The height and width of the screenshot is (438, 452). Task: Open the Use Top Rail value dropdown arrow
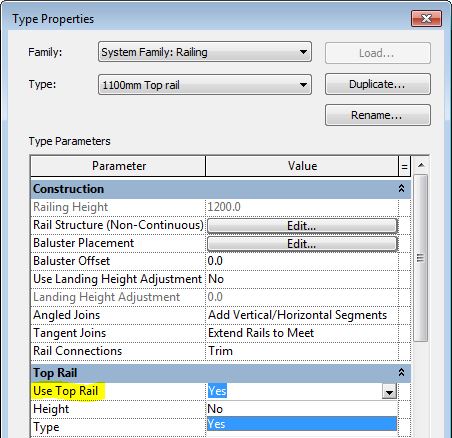point(389,391)
